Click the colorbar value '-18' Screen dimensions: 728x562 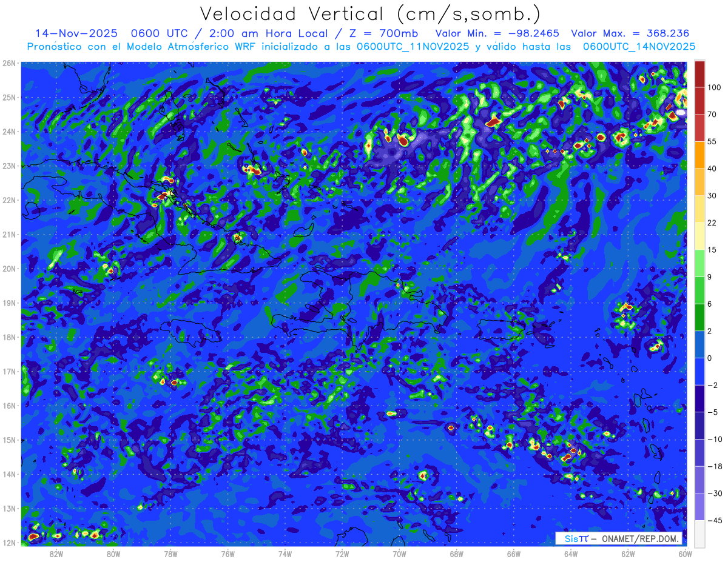pos(715,466)
